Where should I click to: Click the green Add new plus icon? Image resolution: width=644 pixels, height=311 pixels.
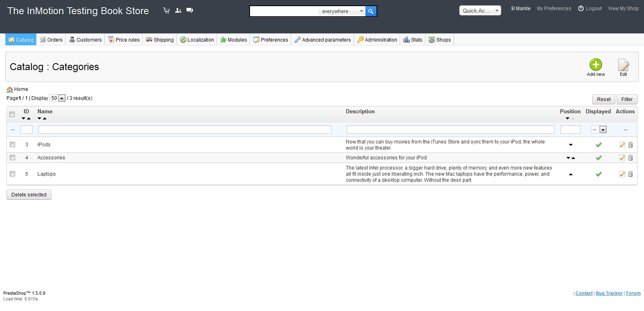coord(596,64)
